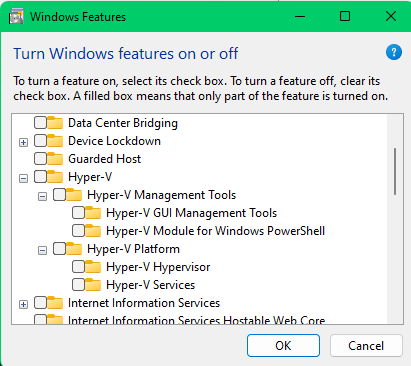Click the Cancel button
The image size is (411, 366).
366,346
